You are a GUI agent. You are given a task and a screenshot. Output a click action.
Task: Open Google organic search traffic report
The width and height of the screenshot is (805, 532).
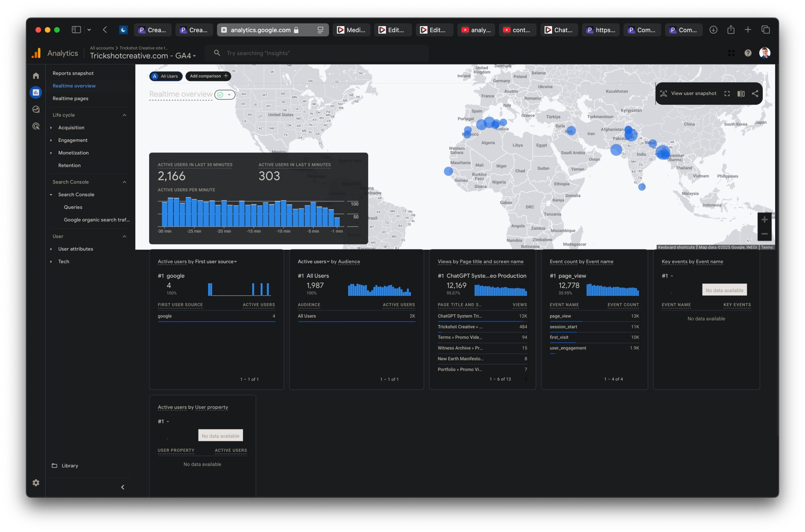97,219
